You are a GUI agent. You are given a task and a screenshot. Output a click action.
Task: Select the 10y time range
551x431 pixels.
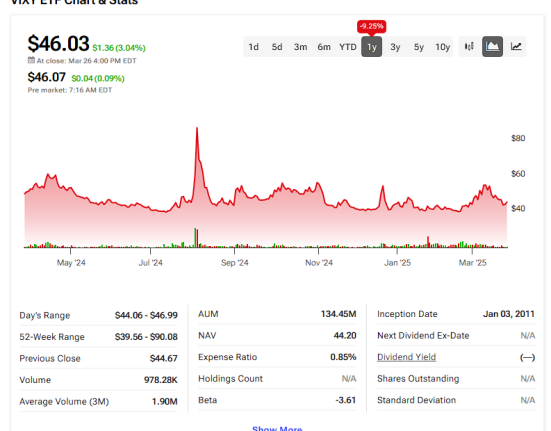[442, 47]
